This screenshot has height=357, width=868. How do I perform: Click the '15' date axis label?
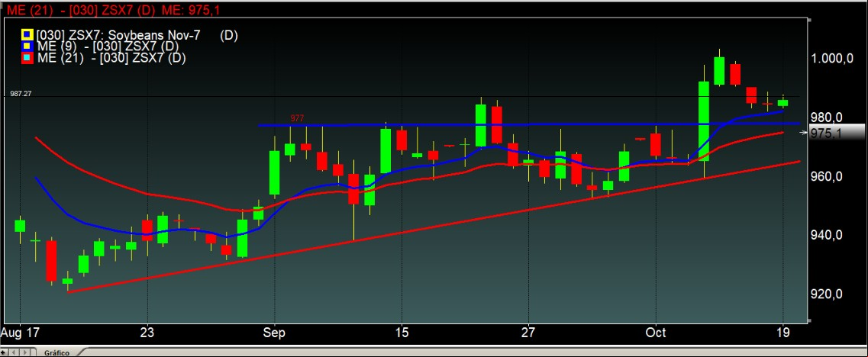(x=402, y=333)
